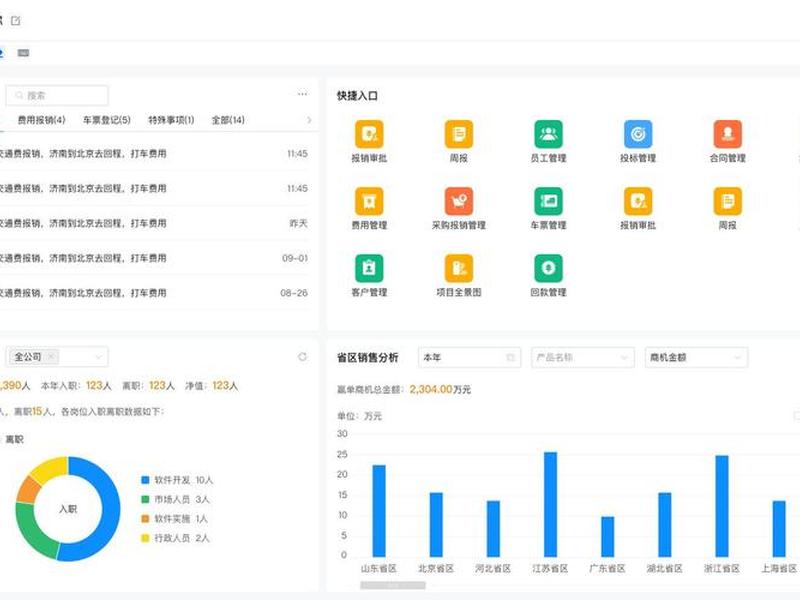The image size is (800, 600).
Task: Click the 搜索 search input field
Action: [x=57, y=95]
